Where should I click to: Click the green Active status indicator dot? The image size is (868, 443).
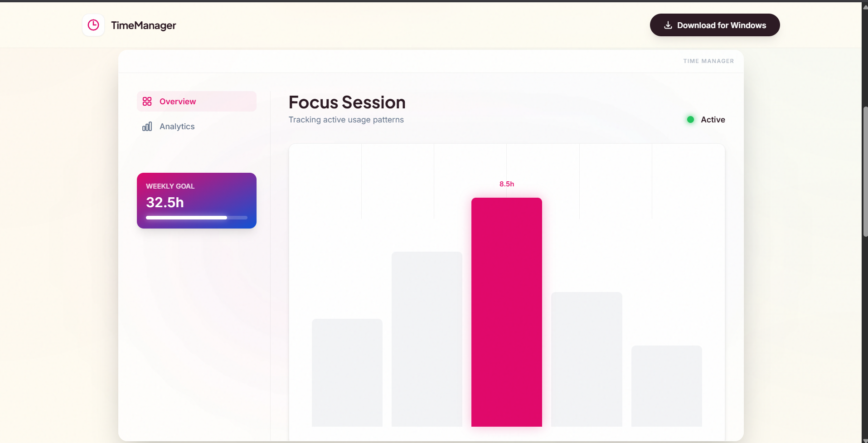[x=690, y=119]
